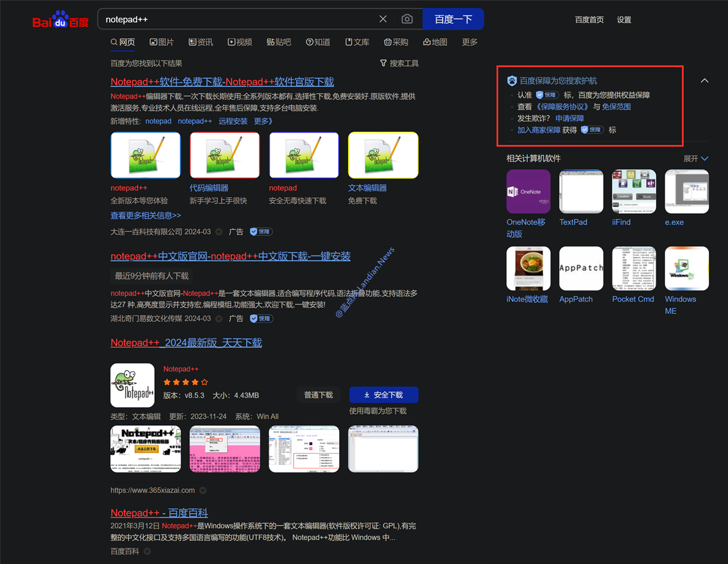Open the 代码编辑器 thumbnail image
Image resolution: width=728 pixels, height=564 pixels.
tap(225, 155)
